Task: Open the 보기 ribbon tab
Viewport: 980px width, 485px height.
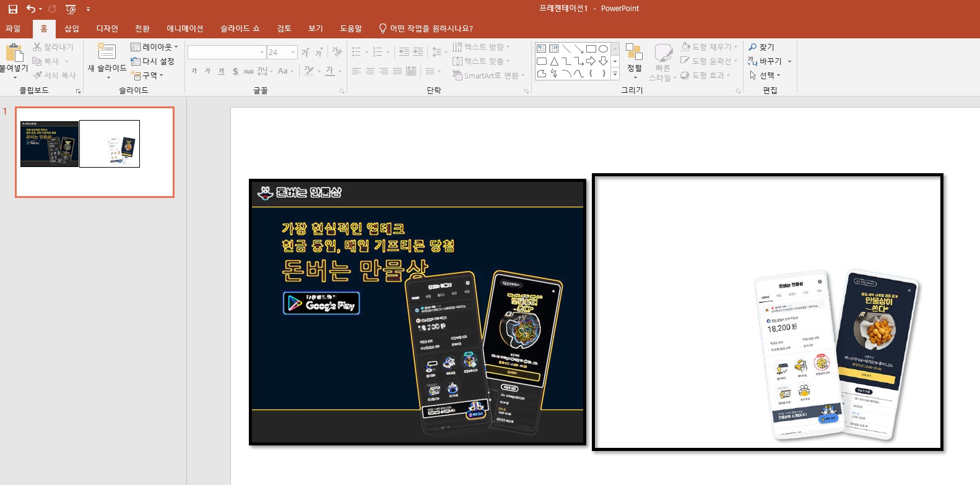Action: point(316,28)
